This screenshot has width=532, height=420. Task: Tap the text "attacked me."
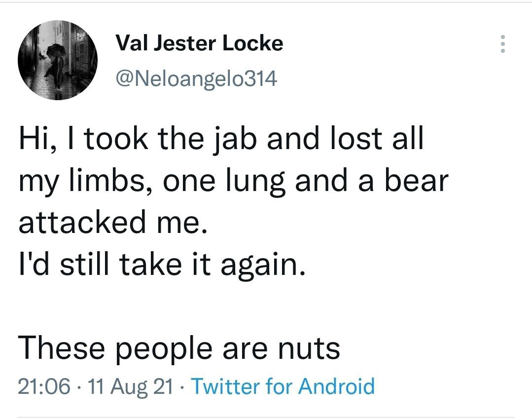pyautogui.click(x=112, y=223)
